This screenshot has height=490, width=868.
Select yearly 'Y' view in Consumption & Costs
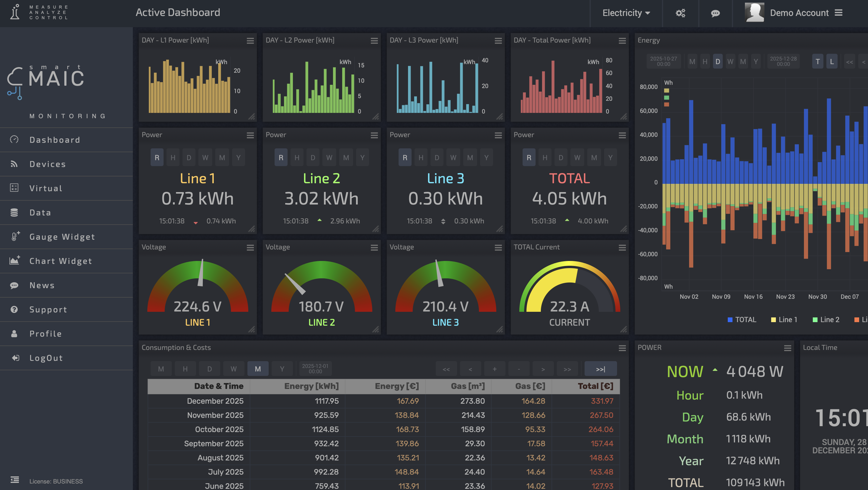coord(282,369)
